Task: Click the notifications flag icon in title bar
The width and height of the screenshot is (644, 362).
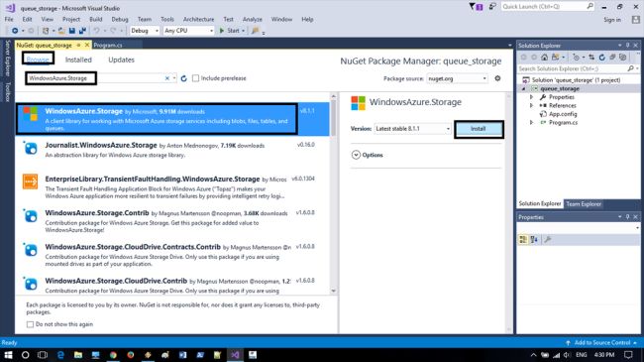Action: coord(476,7)
